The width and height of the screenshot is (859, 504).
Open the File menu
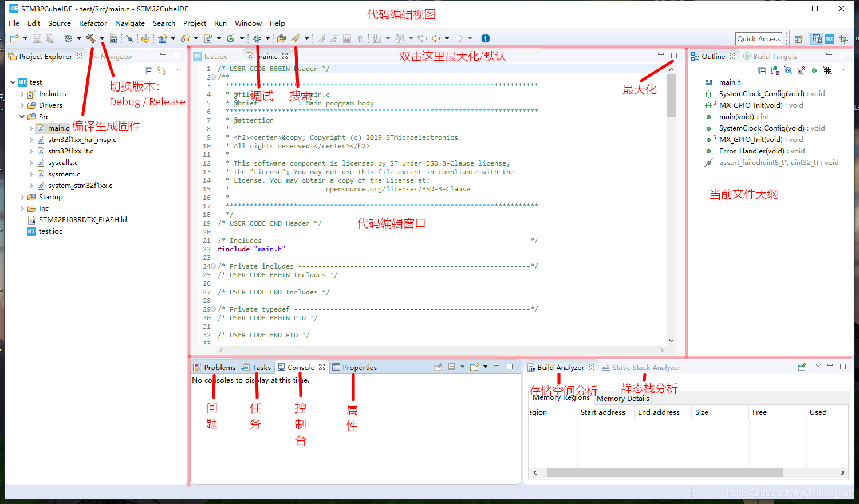(14, 23)
